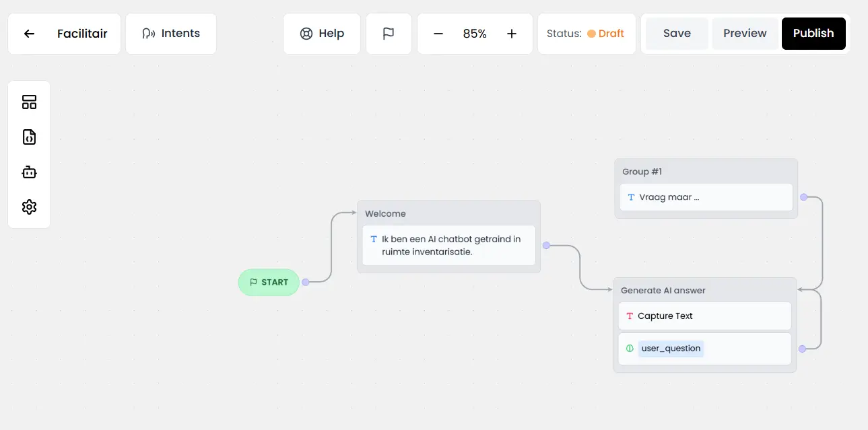Screen dimensions: 868x430
Task: Click the Group #1 title
Action: 642,172
